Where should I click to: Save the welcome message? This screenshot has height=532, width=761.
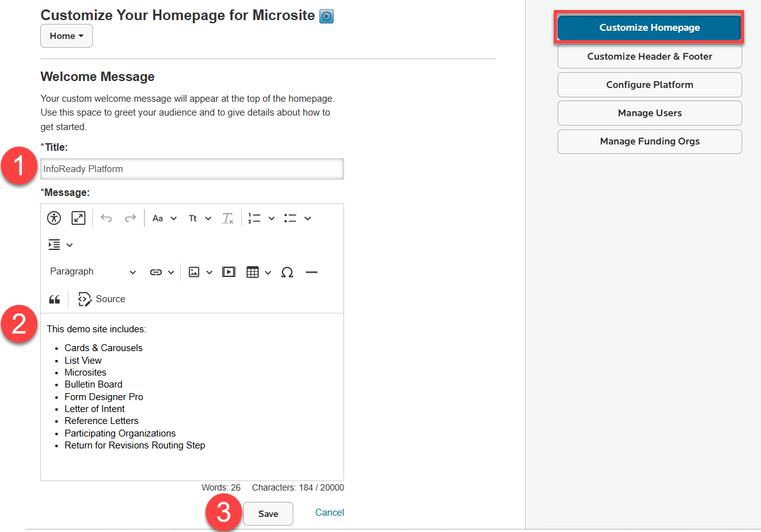(x=268, y=514)
